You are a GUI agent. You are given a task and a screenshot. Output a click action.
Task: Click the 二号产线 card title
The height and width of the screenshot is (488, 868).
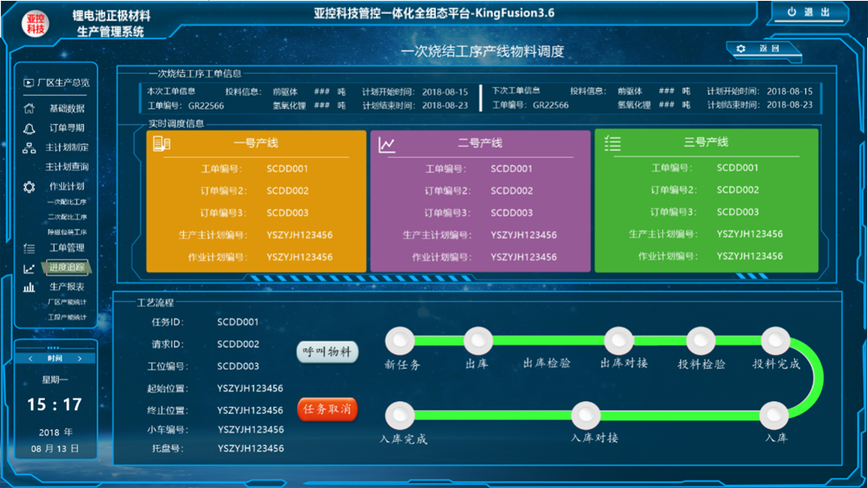480,144
